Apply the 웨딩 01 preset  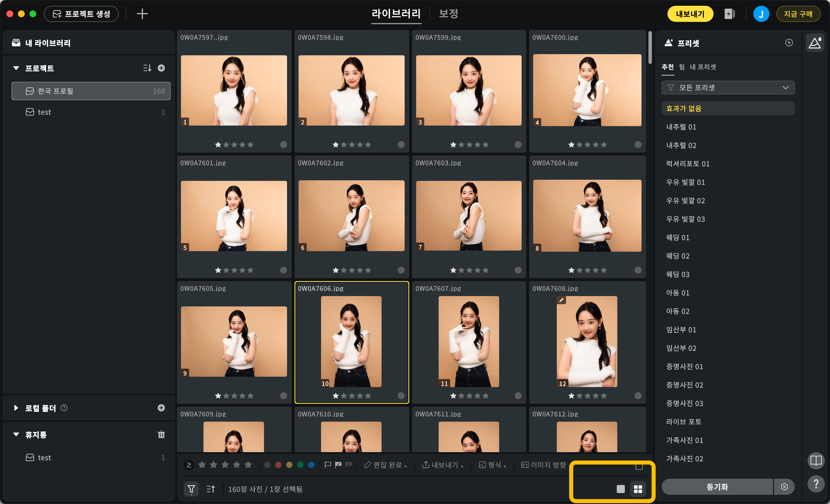coord(678,237)
